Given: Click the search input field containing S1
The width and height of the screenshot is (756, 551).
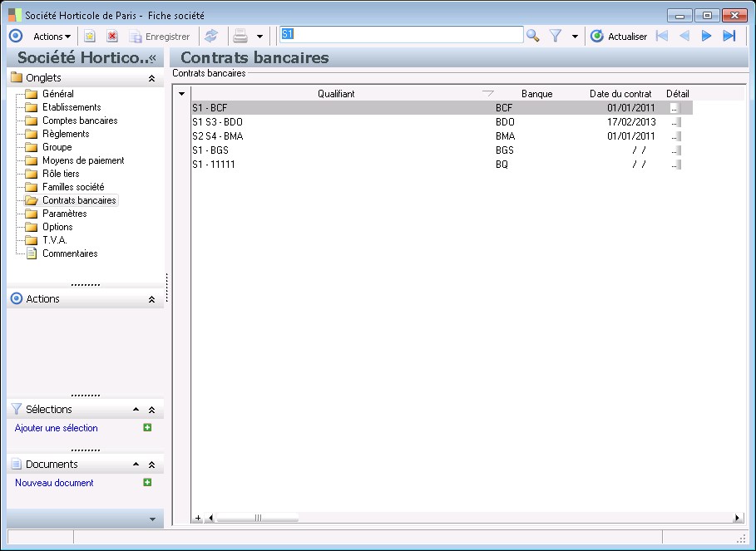Looking at the screenshot, I should (x=401, y=35).
